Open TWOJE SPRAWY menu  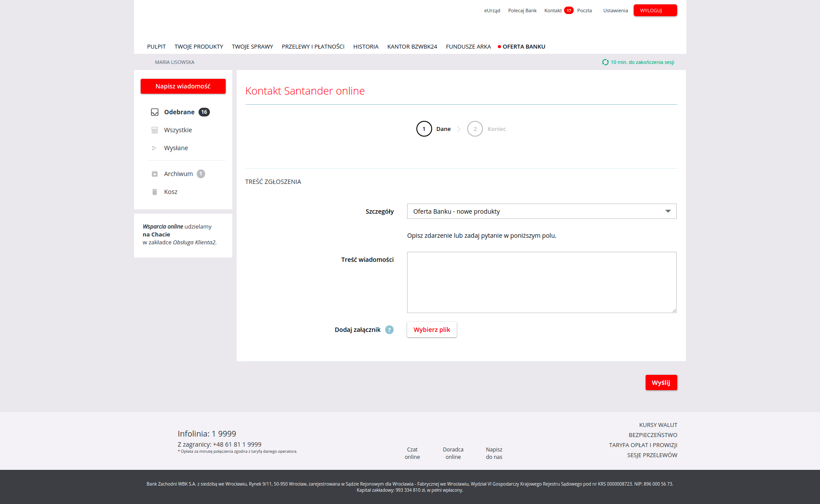(252, 46)
